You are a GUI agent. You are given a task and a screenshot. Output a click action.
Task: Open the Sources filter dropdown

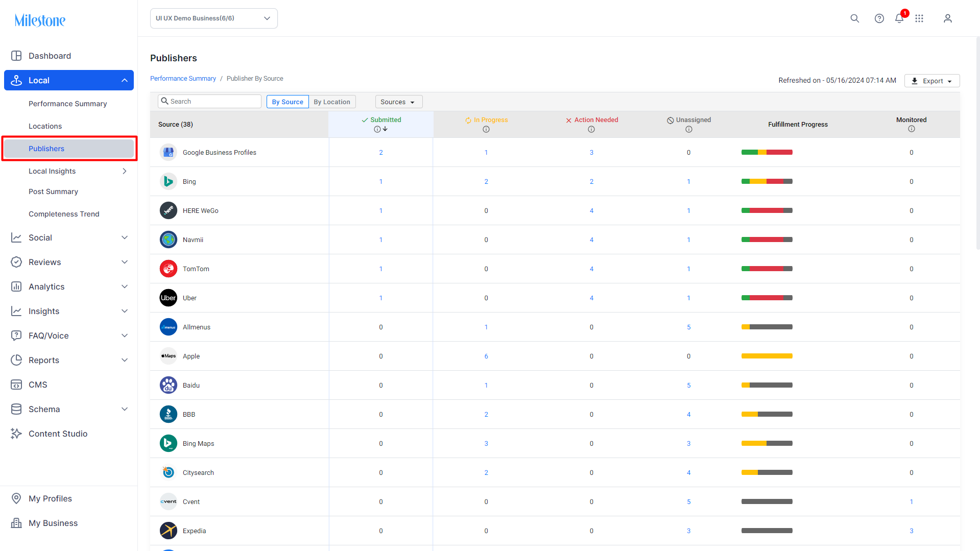pos(398,102)
